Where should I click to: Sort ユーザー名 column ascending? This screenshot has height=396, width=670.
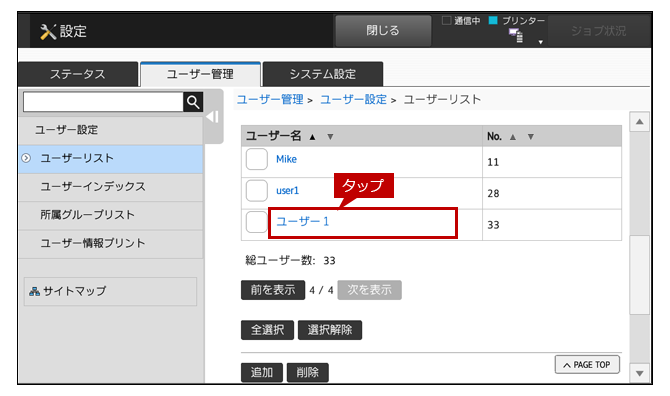point(312,137)
